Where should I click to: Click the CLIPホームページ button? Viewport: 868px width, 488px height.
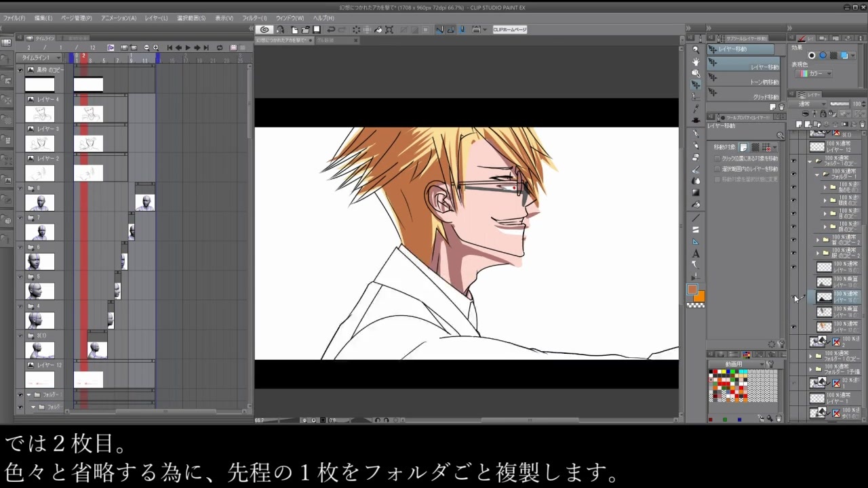coord(510,30)
